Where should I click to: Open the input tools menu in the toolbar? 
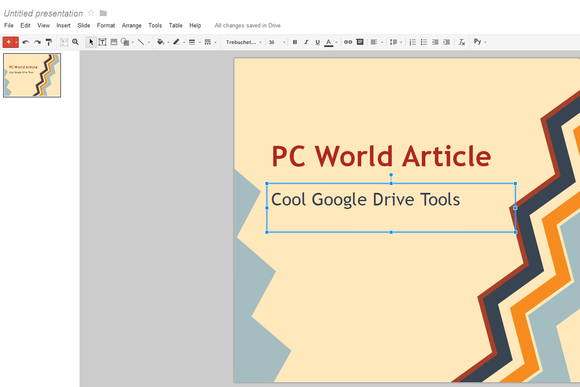pyautogui.click(x=480, y=42)
